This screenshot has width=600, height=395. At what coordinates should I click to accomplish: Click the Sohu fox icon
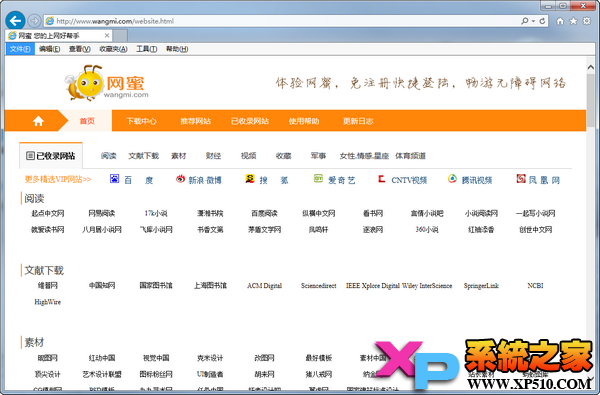(250, 178)
